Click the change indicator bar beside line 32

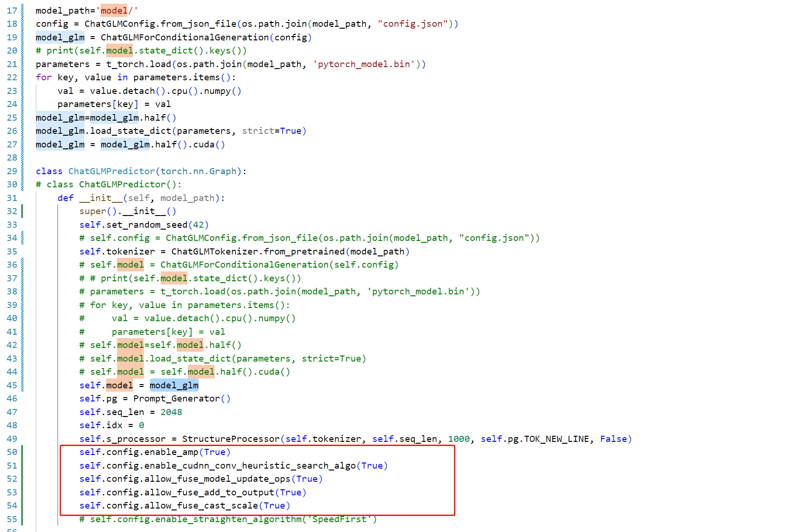click(x=23, y=211)
